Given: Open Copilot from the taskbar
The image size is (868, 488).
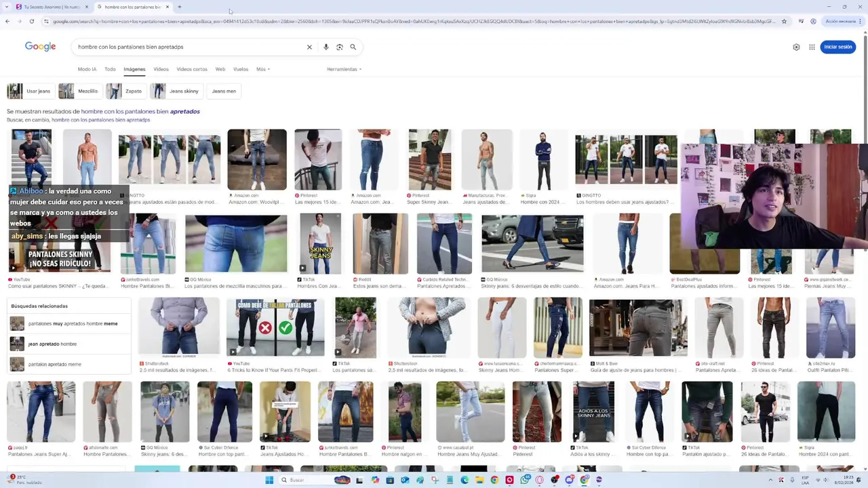Looking at the screenshot, I should [375, 480].
